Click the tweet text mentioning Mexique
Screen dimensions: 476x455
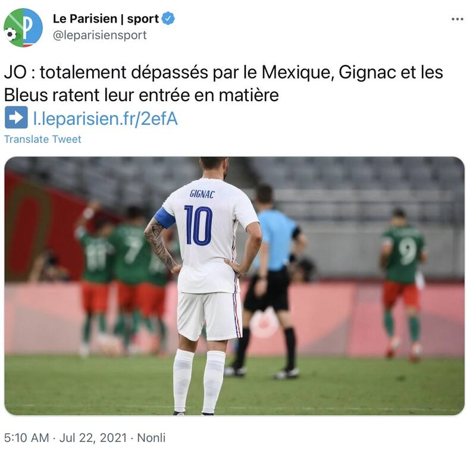point(224,83)
